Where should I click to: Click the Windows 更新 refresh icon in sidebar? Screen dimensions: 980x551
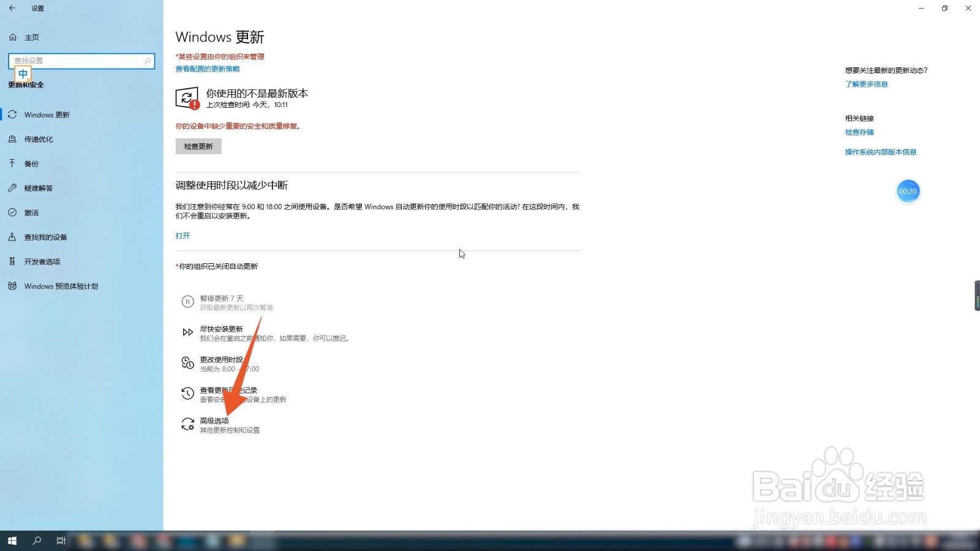[x=12, y=114]
